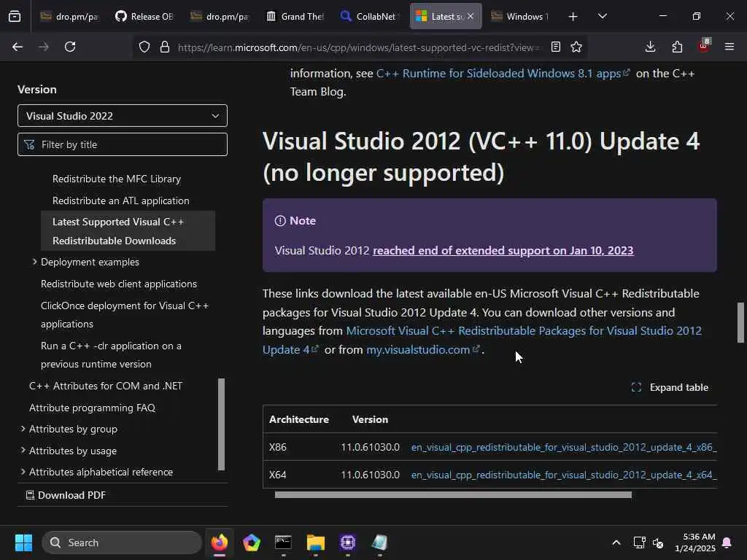Screen dimensions: 747x560
Task: Switch to first dro.pm tab
Action: [x=69, y=16]
